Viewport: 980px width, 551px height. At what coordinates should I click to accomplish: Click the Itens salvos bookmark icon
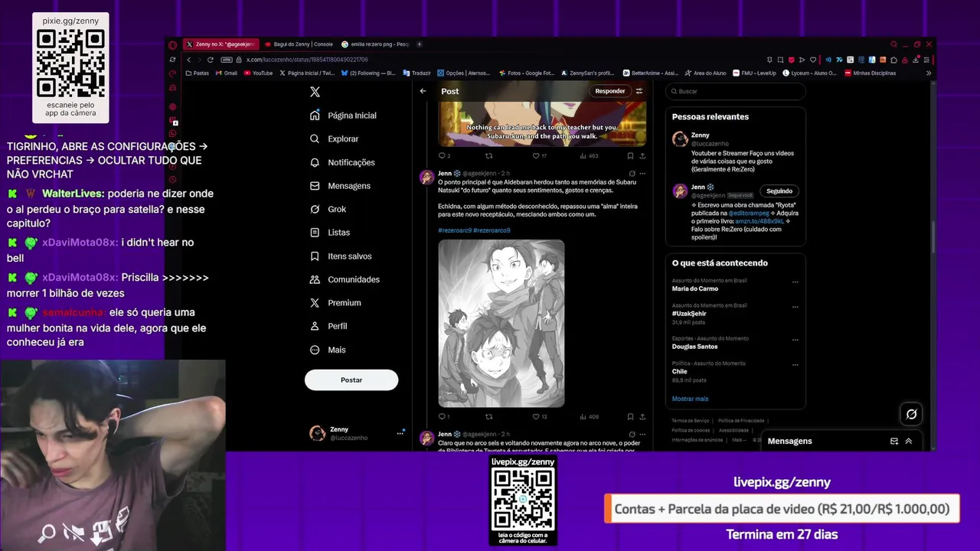(315, 256)
